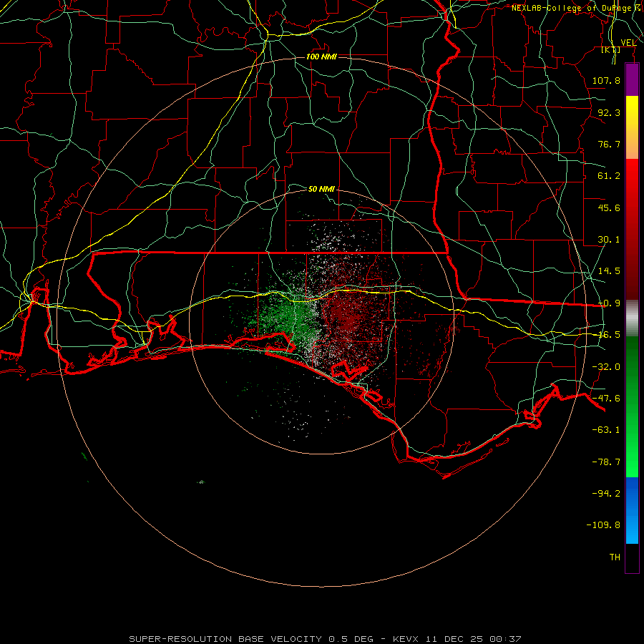
Task: Click the black TH segment of the color bar
Action: pyautogui.click(x=632, y=558)
